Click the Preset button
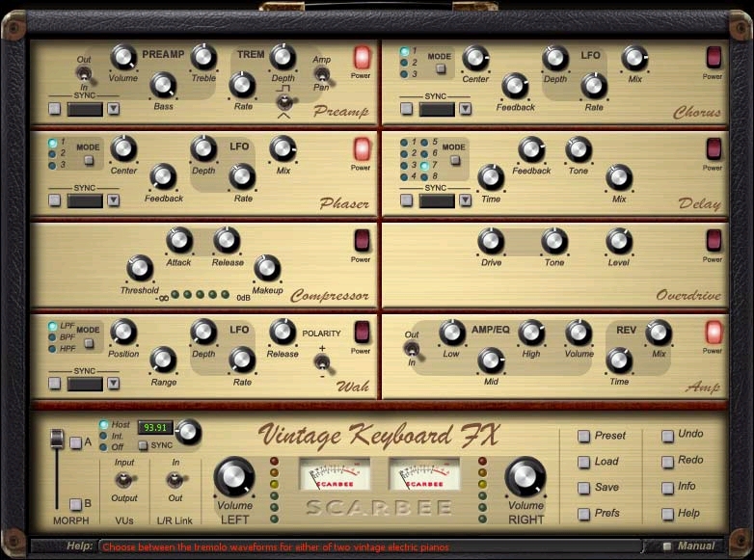 pos(583,436)
